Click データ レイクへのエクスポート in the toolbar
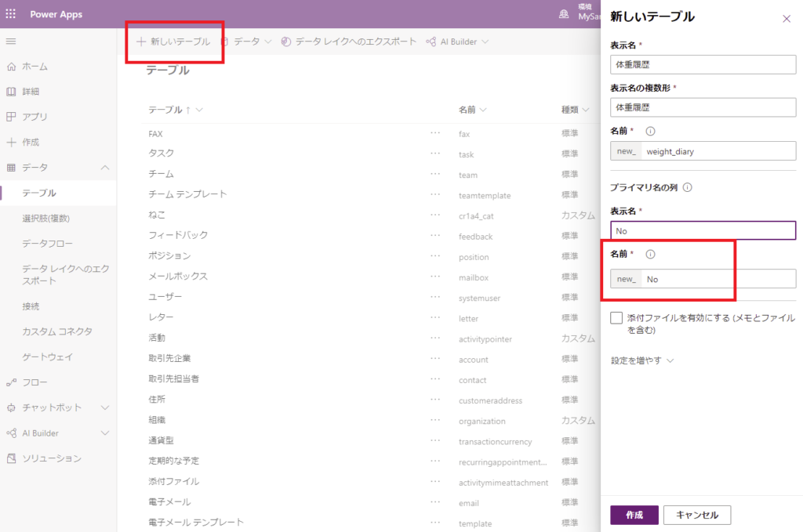 coord(349,42)
